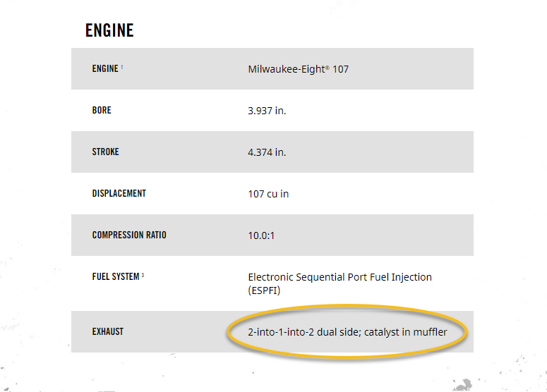Select the 3.937 in. bore value

click(x=267, y=111)
